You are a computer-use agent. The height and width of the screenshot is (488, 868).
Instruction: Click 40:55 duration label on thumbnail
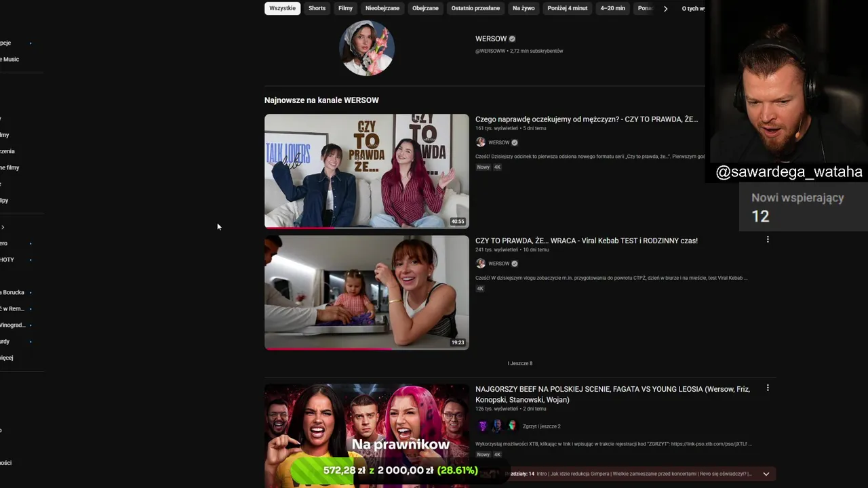tap(458, 222)
